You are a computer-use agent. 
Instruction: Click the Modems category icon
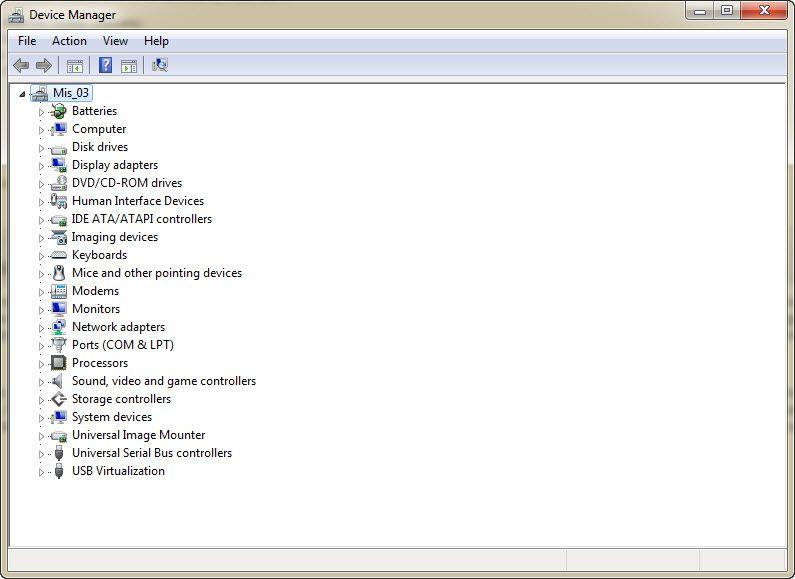coord(59,291)
